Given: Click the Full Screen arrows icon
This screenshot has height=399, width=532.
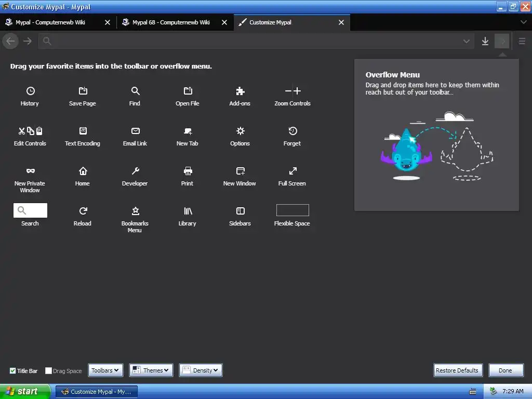Looking at the screenshot, I should point(292,171).
